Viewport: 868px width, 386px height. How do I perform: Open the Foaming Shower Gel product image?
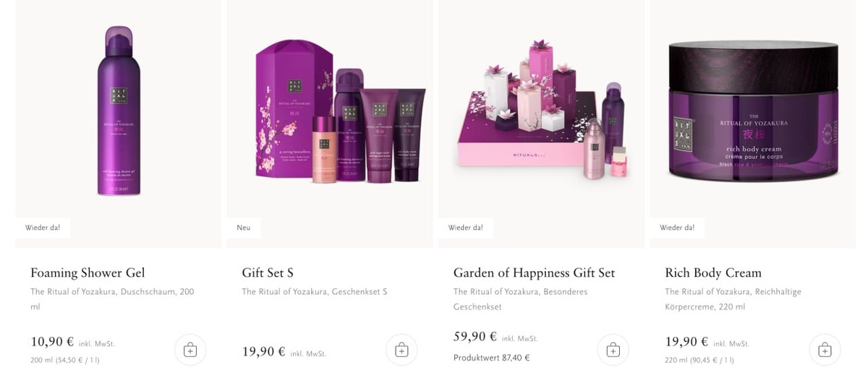pos(119,111)
